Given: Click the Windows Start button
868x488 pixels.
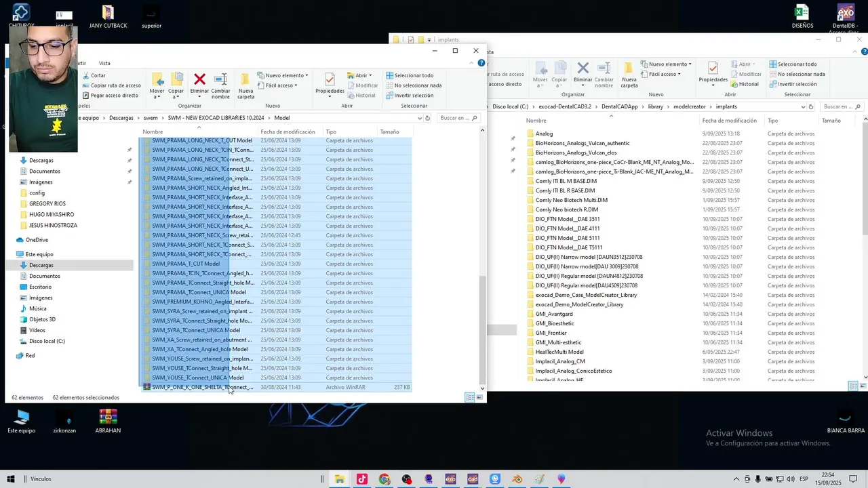Looking at the screenshot, I should (10, 479).
